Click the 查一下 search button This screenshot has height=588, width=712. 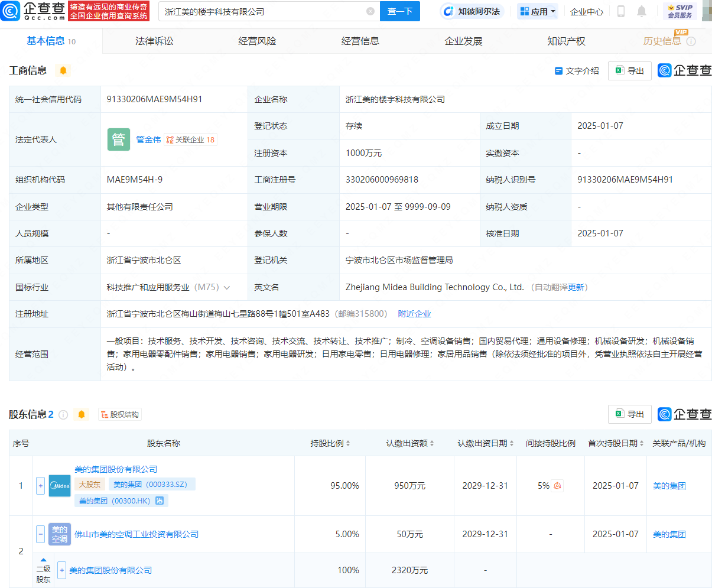tap(400, 11)
